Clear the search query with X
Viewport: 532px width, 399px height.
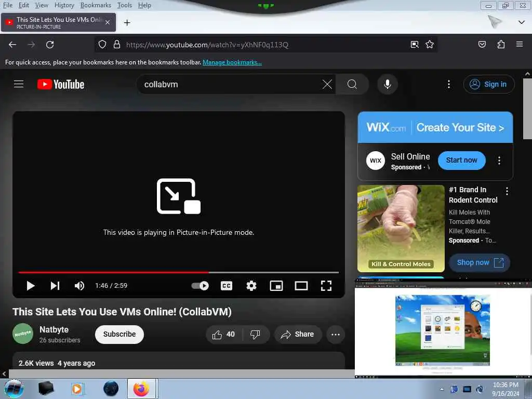tap(327, 84)
